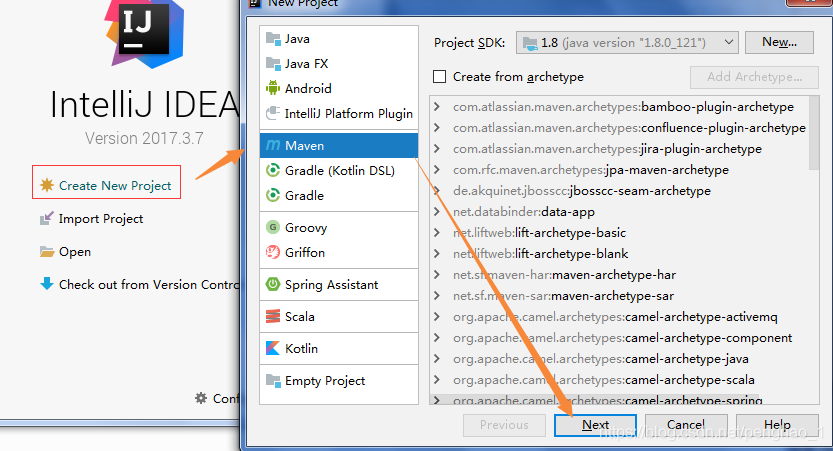
Task: Open the Project SDK dropdown
Action: pos(627,42)
